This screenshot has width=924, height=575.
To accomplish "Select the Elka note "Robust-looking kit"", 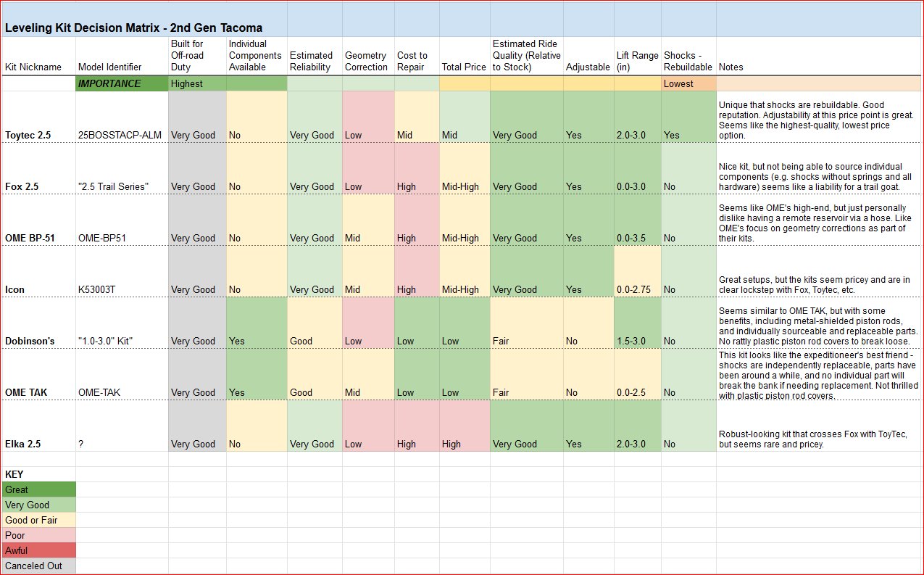I will 820,426.
